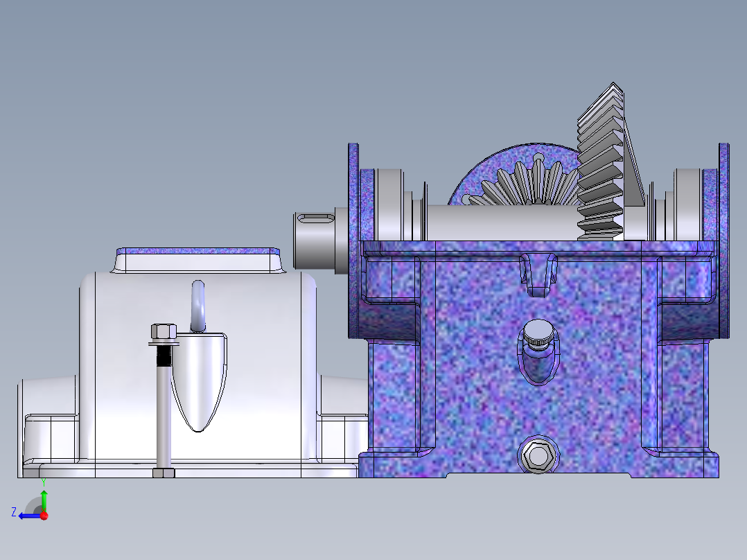Select the left bearing on the shaft
The image size is (747, 560).
tap(389, 204)
